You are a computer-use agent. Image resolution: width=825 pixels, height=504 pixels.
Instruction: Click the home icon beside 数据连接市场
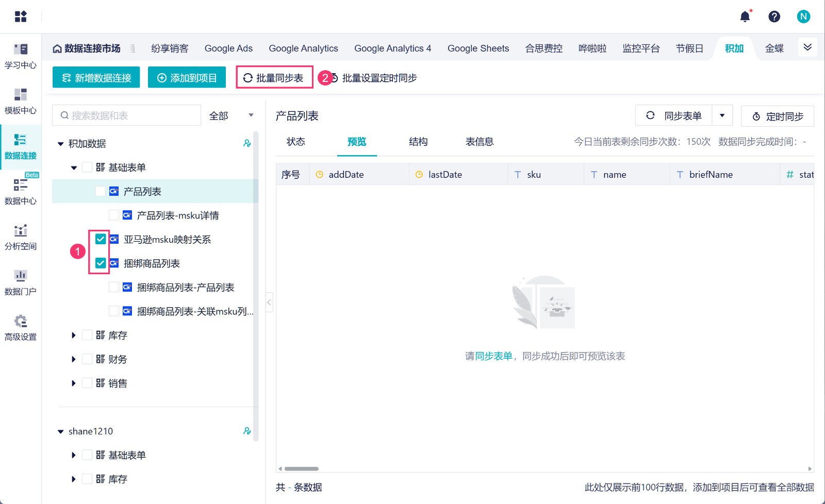[57, 48]
